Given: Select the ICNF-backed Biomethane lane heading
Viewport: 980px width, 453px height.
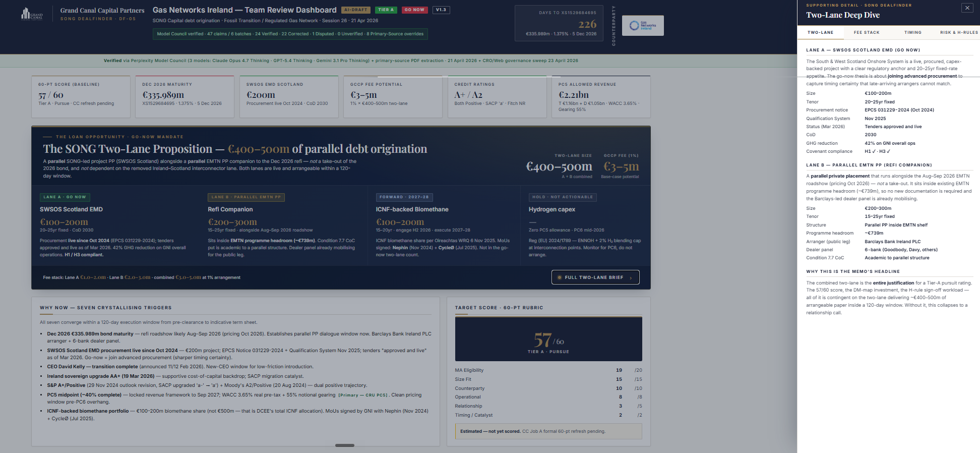Looking at the screenshot, I should click(412, 209).
